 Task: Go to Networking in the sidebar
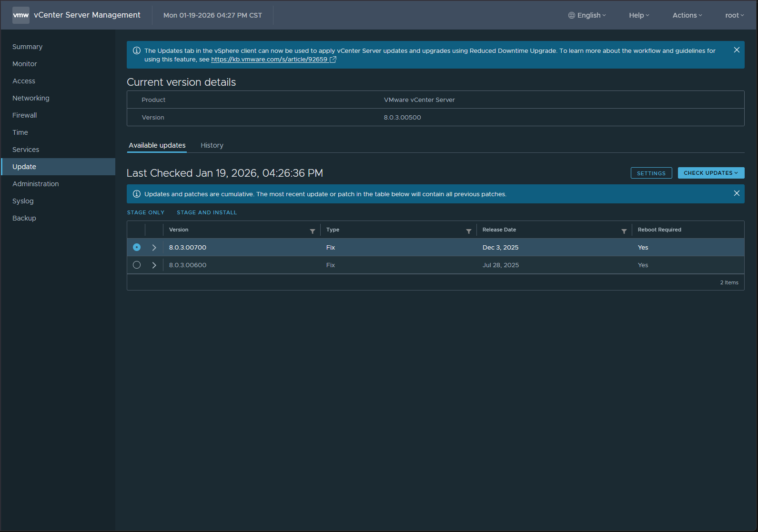(x=31, y=98)
